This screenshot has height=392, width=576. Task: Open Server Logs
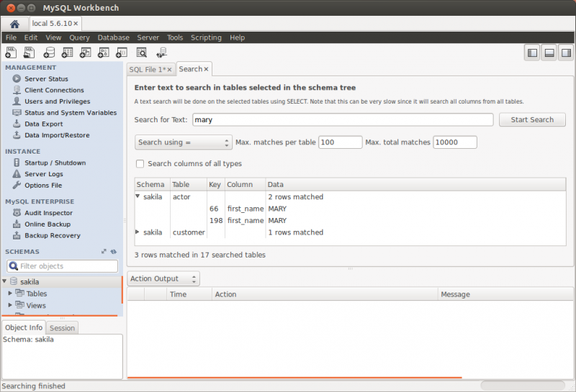[43, 174]
